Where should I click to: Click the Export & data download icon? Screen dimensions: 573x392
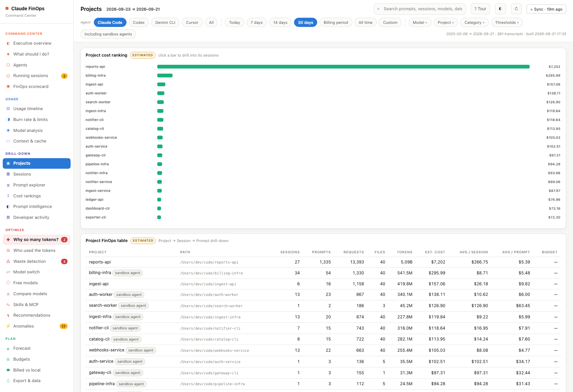(8, 381)
